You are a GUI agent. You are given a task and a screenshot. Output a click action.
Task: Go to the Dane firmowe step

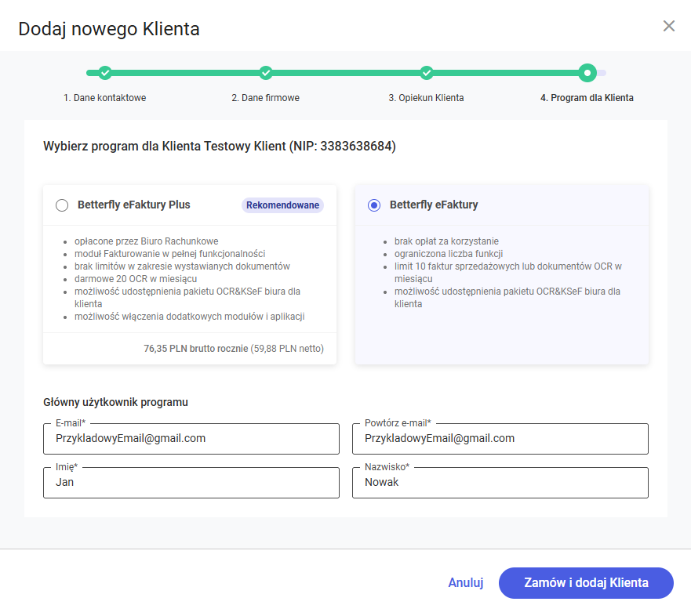click(265, 98)
